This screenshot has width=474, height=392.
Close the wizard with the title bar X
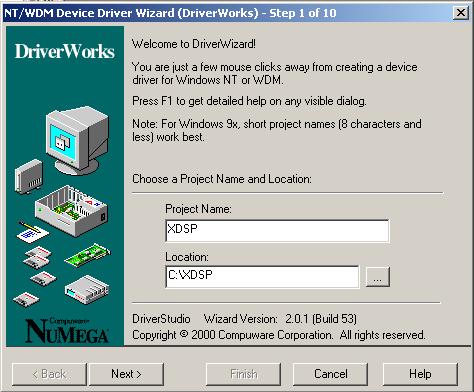point(461,13)
